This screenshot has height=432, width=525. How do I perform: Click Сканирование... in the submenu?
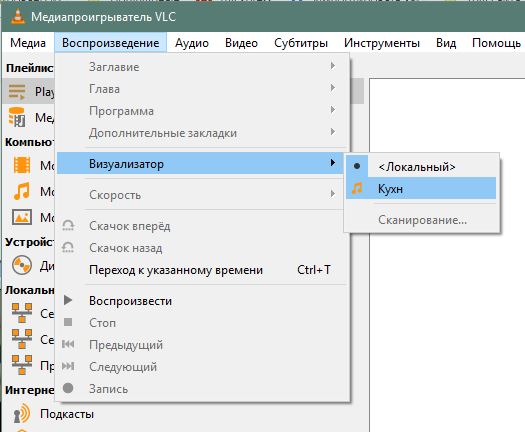click(422, 220)
